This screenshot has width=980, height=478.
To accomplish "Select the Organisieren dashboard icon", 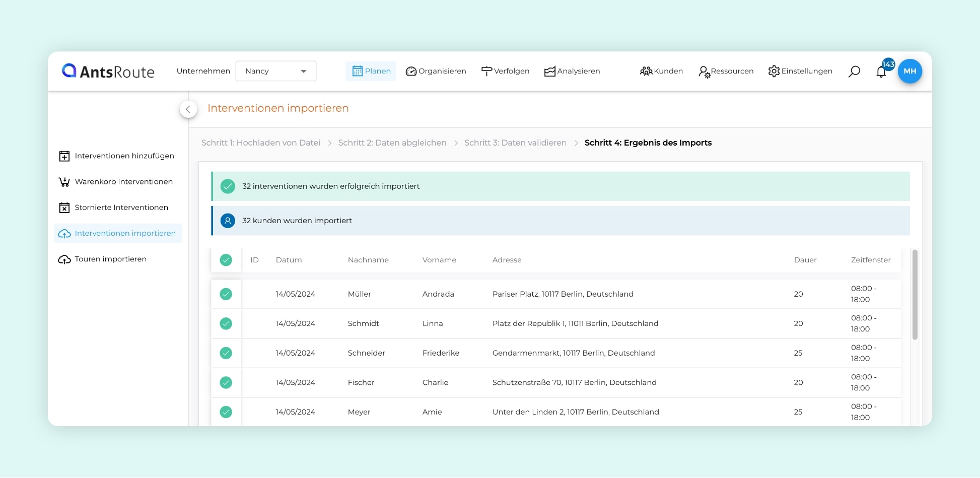I will [x=411, y=71].
